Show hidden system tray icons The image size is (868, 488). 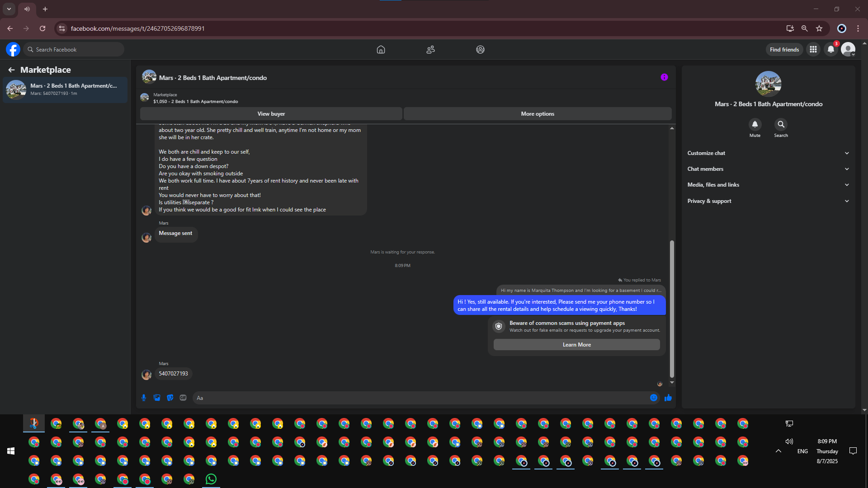778,451
